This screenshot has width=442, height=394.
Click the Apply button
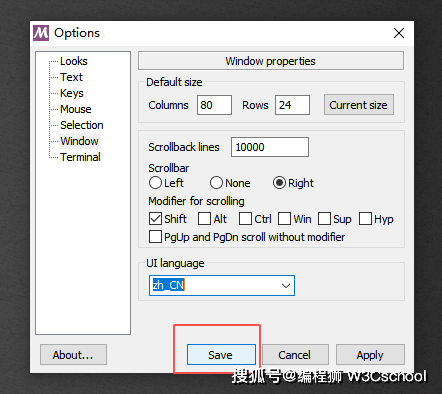pos(370,355)
